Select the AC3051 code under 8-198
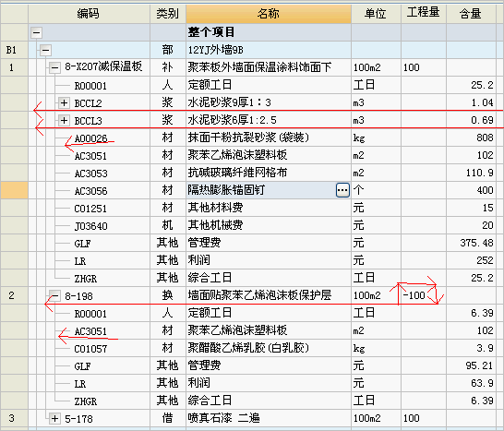The width and height of the screenshot is (504, 431). point(90,331)
